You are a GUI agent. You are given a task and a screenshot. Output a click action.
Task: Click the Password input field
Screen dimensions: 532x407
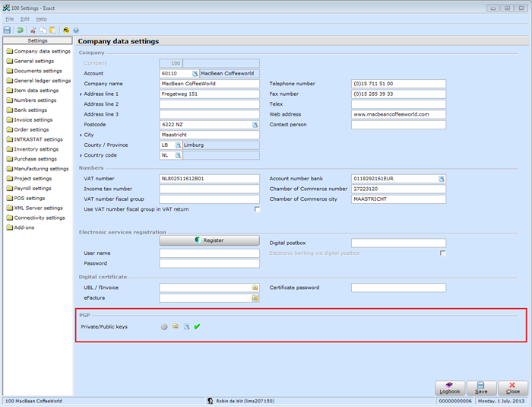tap(209, 263)
